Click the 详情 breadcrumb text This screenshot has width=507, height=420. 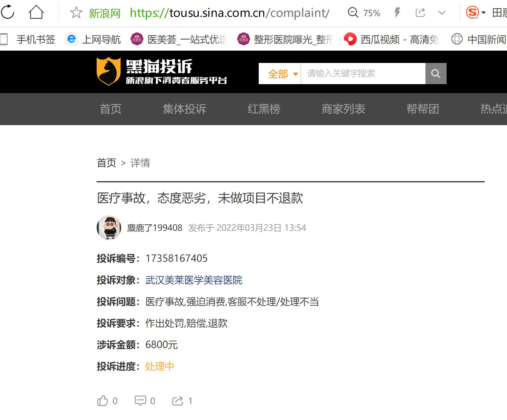[x=140, y=163]
